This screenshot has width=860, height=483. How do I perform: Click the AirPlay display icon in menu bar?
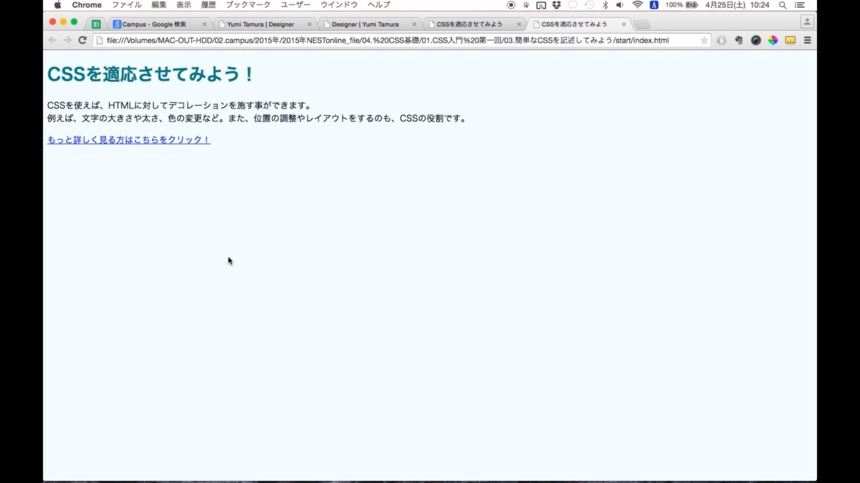pos(541,5)
